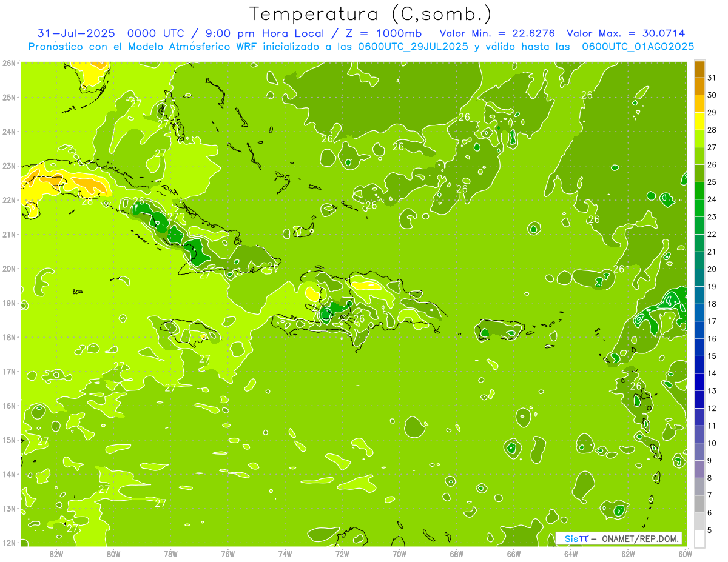Click the 22N latitude axis label
The image size is (728, 562).
pos(9,199)
